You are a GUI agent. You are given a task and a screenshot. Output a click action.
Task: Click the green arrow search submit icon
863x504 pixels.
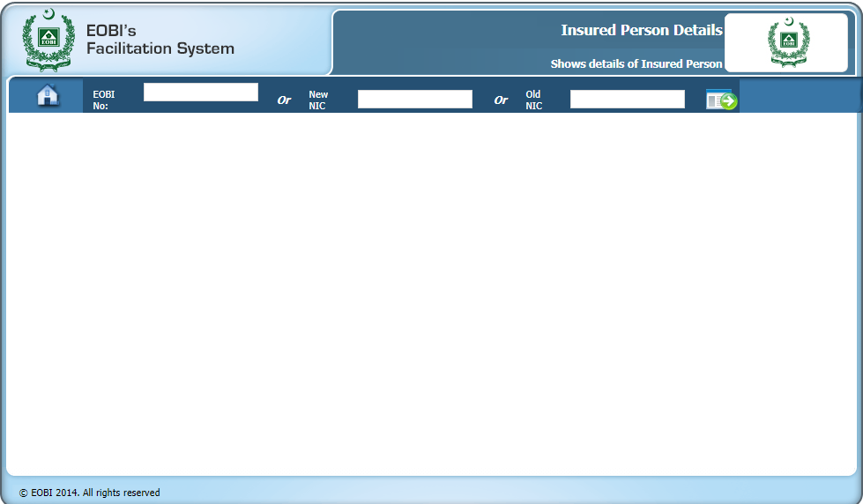(x=722, y=100)
